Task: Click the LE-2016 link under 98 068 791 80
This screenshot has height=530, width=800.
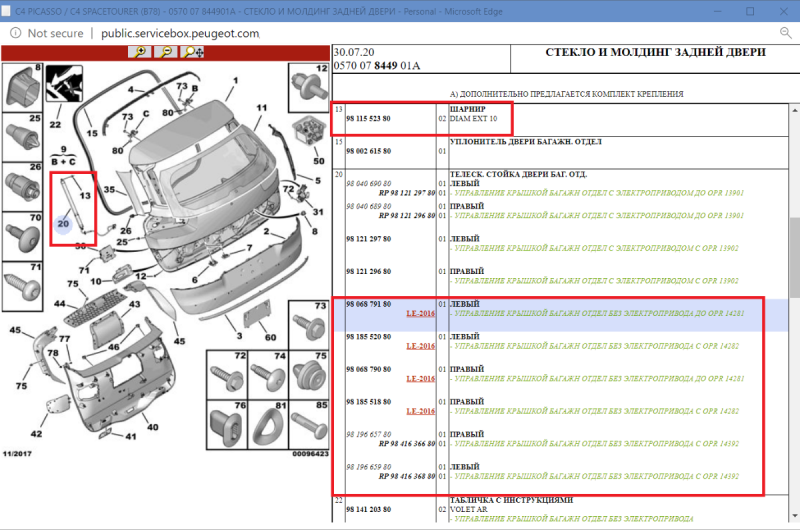Action: [420, 313]
